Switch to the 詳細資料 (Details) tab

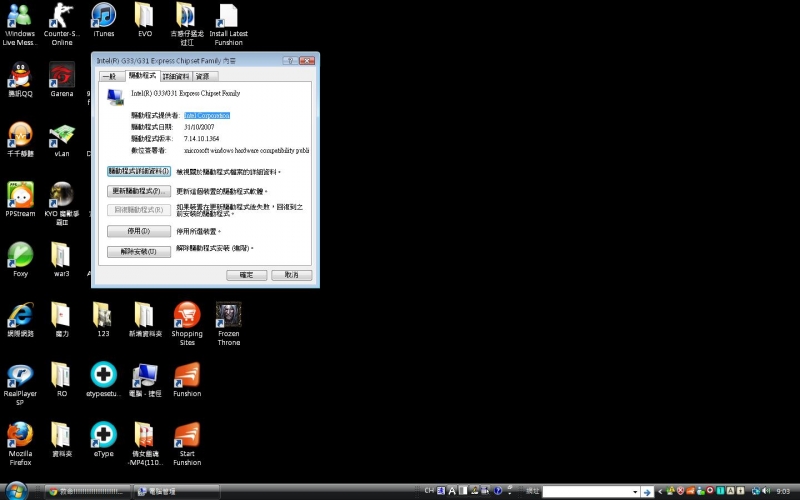[177, 77]
